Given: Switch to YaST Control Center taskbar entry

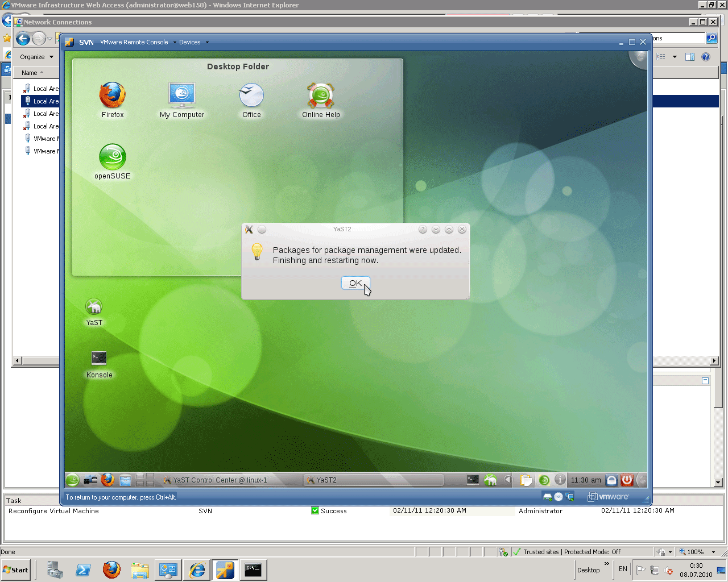Looking at the screenshot, I should [230, 480].
